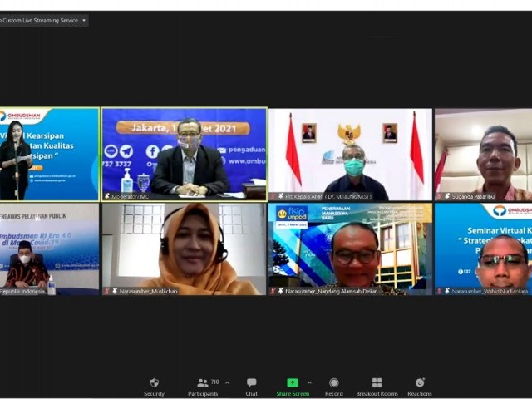This screenshot has height=399, width=532.
Task: Open the Participants panel icon
Action: (x=202, y=382)
